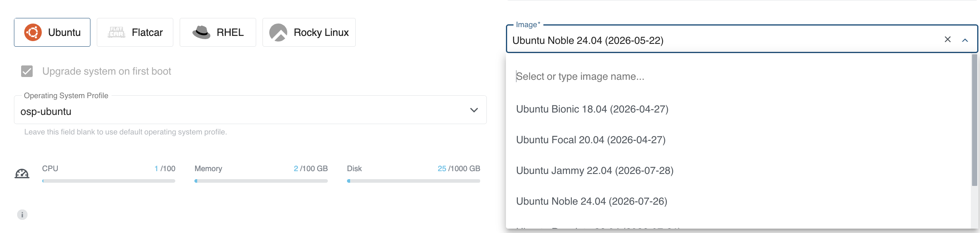Click the Disk usage 25 /1000 GB
Viewport: 980px width, 233px height.
[459, 169]
